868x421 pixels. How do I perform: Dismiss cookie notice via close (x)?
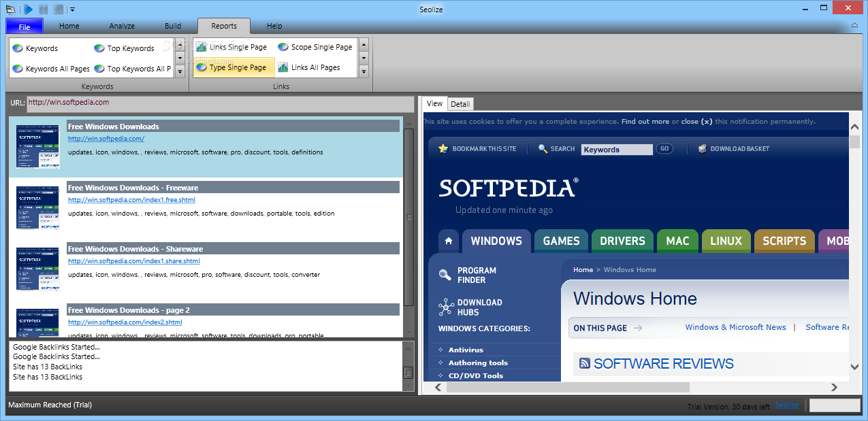[x=696, y=122]
